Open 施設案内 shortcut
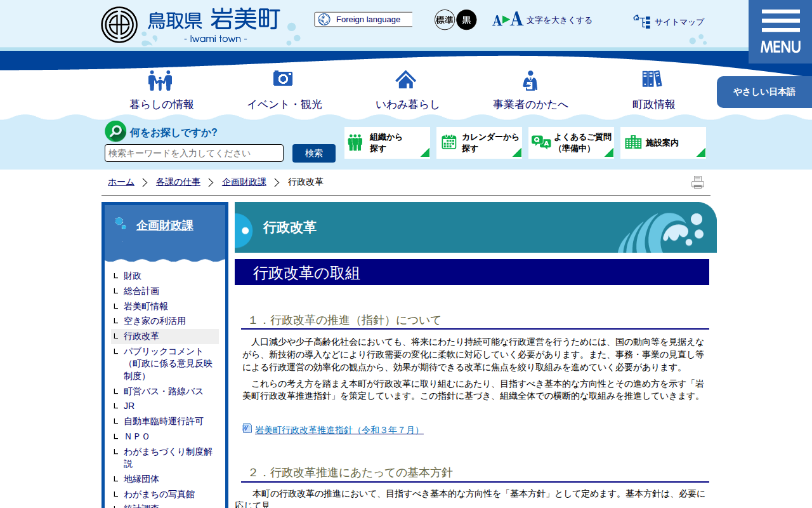812x508 pixels. (x=663, y=143)
